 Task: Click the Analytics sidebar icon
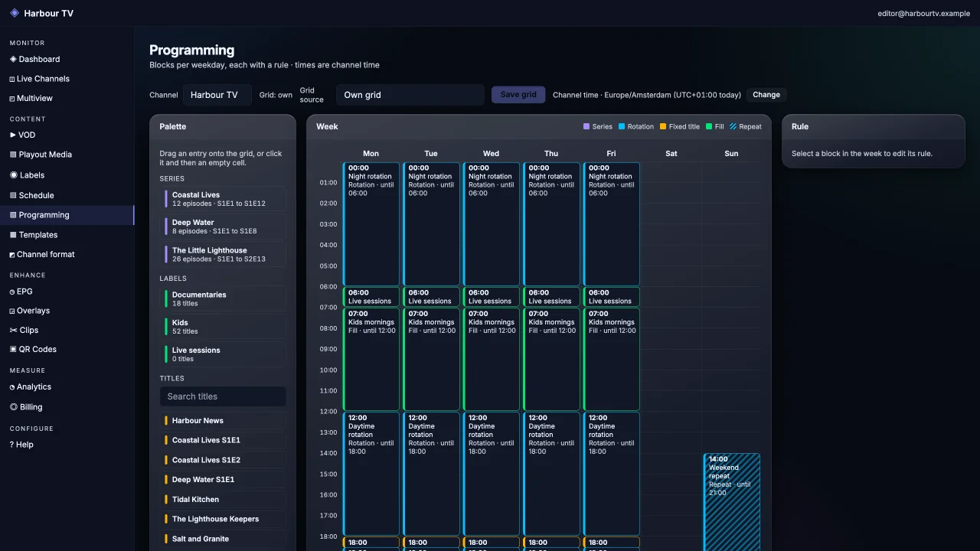(12, 387)
